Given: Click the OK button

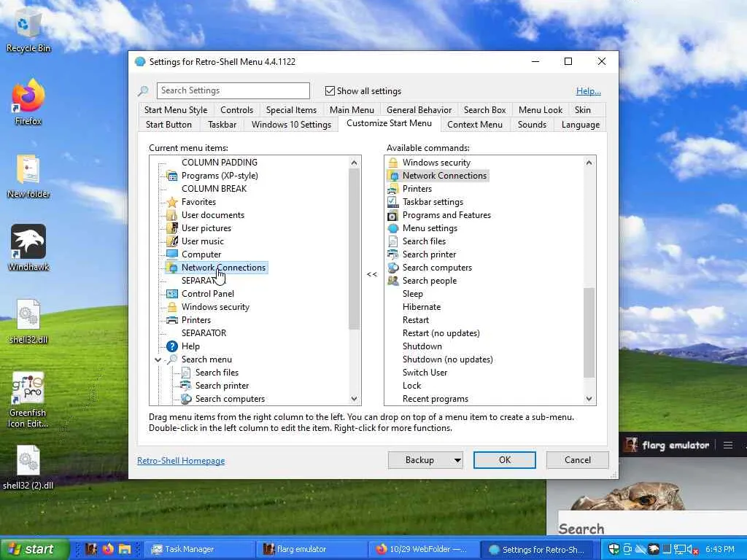Looking at the screenshot, I should (505, 460).
